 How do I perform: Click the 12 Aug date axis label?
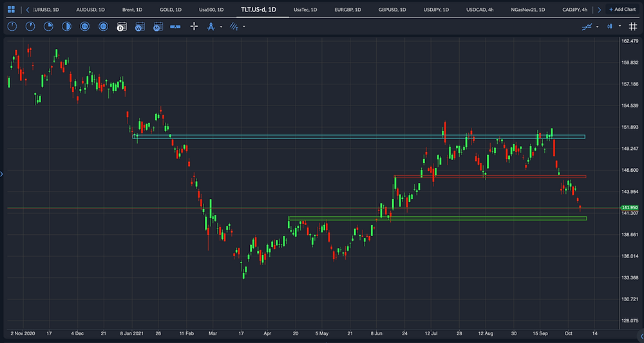point(486,333)
